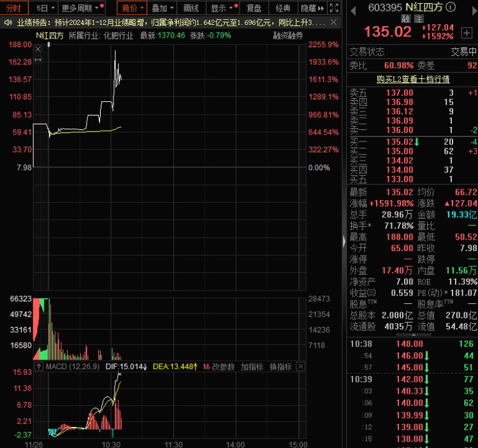
Task: Click the 10:39 trade at 142.00
Action: pyautogui.click(x=409, y=379)
